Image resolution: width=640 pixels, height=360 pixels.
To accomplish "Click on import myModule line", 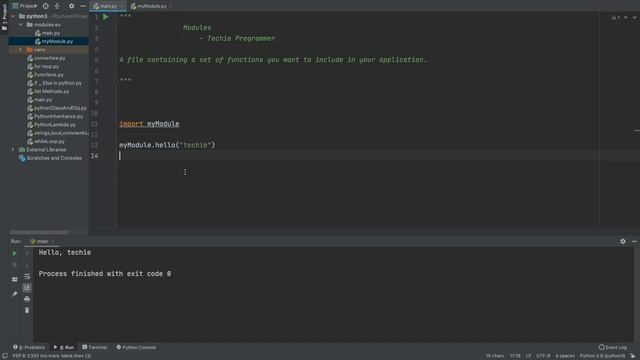I will coord(149,124).
